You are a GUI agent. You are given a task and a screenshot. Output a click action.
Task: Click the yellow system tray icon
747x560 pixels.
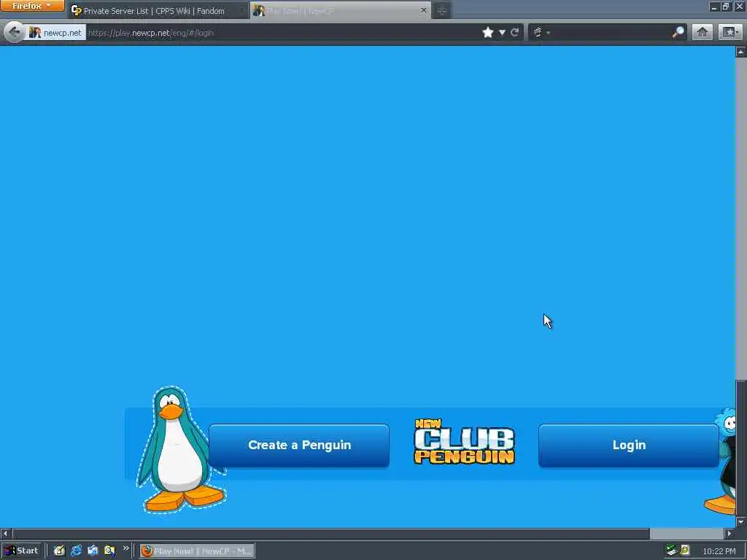(x=685, y=551)
